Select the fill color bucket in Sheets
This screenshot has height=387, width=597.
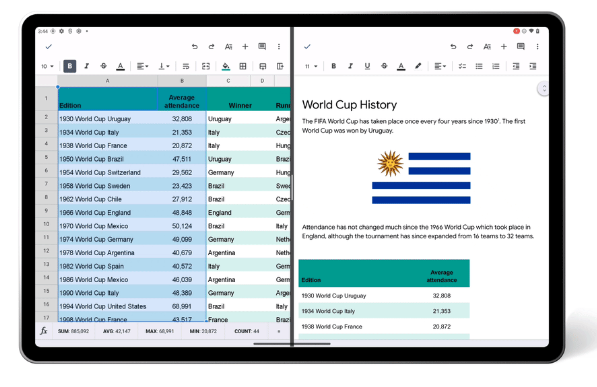pos(226,66)
